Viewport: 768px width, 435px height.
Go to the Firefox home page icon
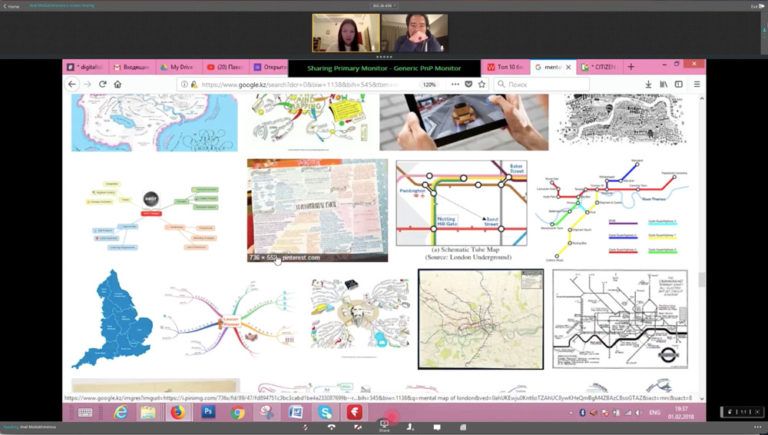point(118,85)
